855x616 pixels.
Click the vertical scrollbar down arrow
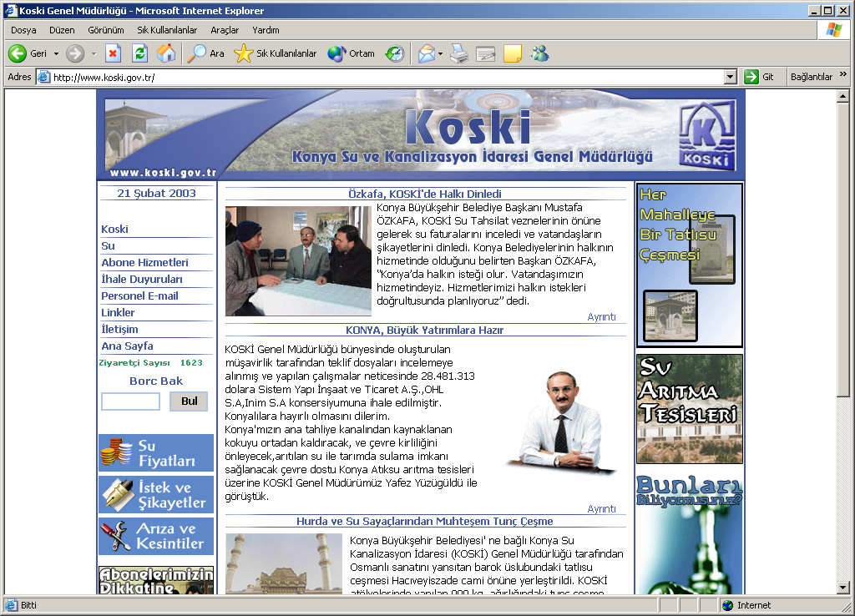(x=843, y=588)
